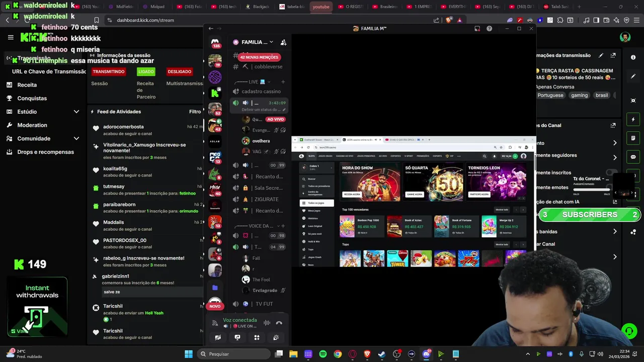Open TV FUT voice channel
This screenshot has width=644, height=362.
259,304
